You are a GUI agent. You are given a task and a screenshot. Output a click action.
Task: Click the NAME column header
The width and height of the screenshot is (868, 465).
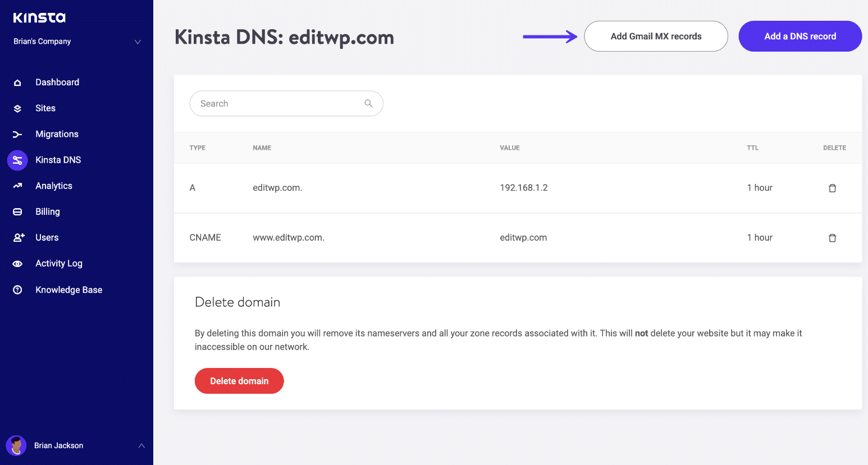[x=262, y=148]
